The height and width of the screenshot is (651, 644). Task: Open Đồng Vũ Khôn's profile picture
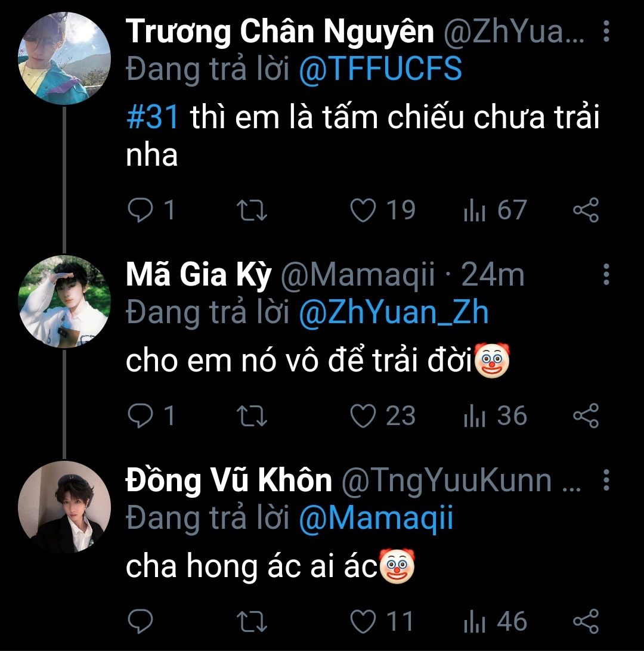pyautogui.click(x=64, y=507)
